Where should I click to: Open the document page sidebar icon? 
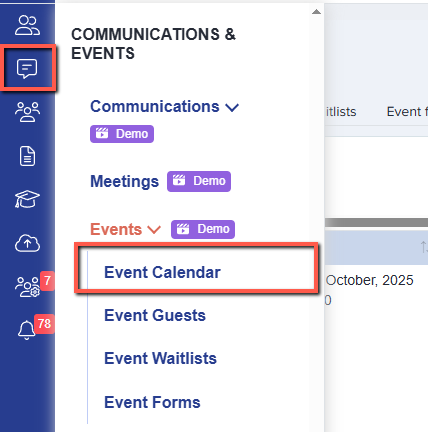pyautogui.click(x=27, y=156)
